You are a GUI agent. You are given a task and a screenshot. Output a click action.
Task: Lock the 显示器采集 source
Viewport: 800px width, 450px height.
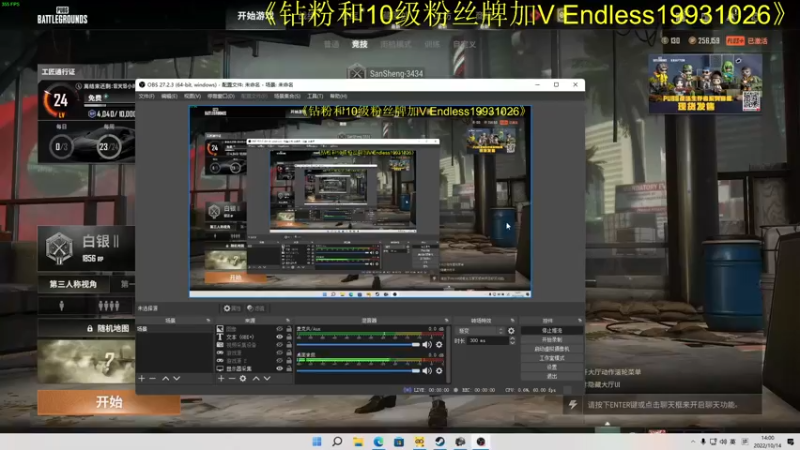tap(289, 368)
